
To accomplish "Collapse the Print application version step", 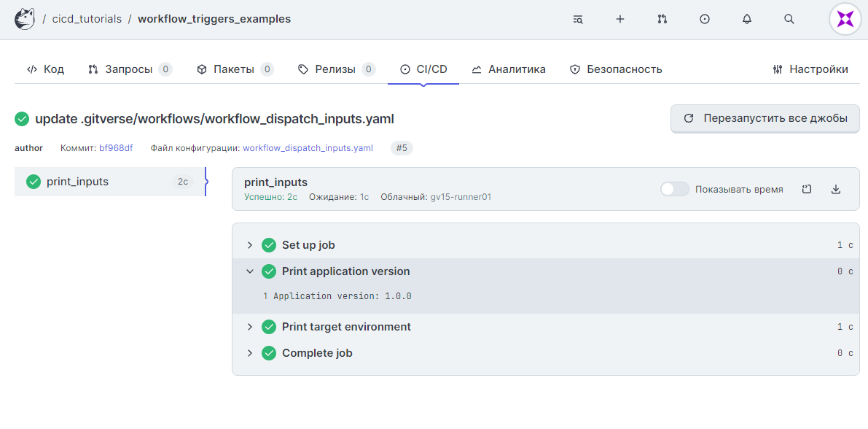I will (250, 271).
